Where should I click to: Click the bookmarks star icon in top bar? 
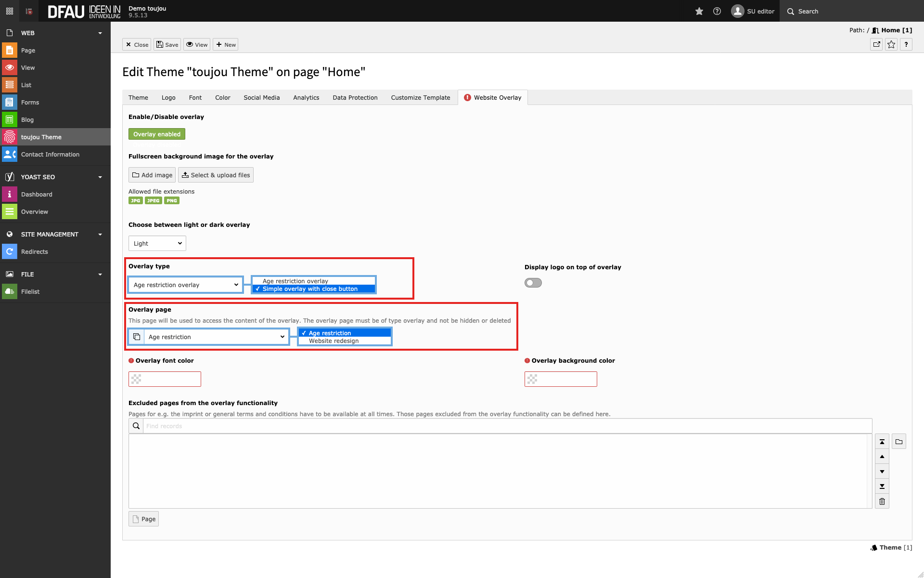699,11
